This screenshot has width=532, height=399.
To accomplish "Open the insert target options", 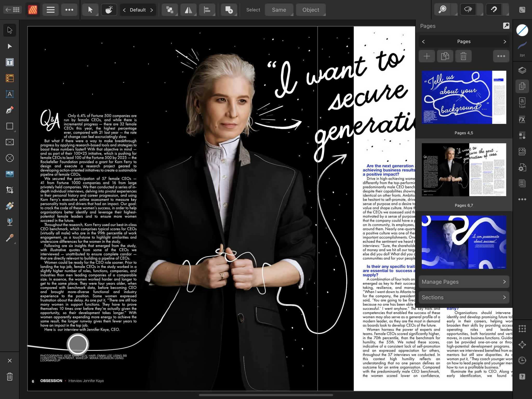I will coord(229,10).
